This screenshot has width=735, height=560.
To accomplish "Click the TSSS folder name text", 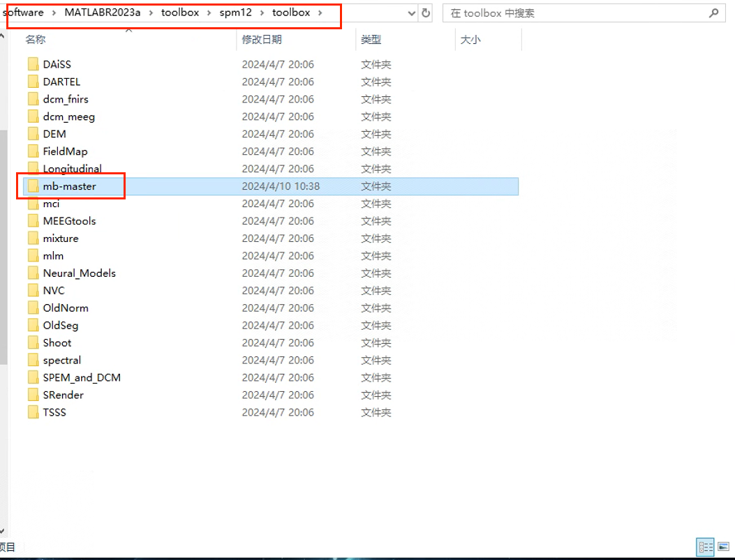I will point(54,412).
